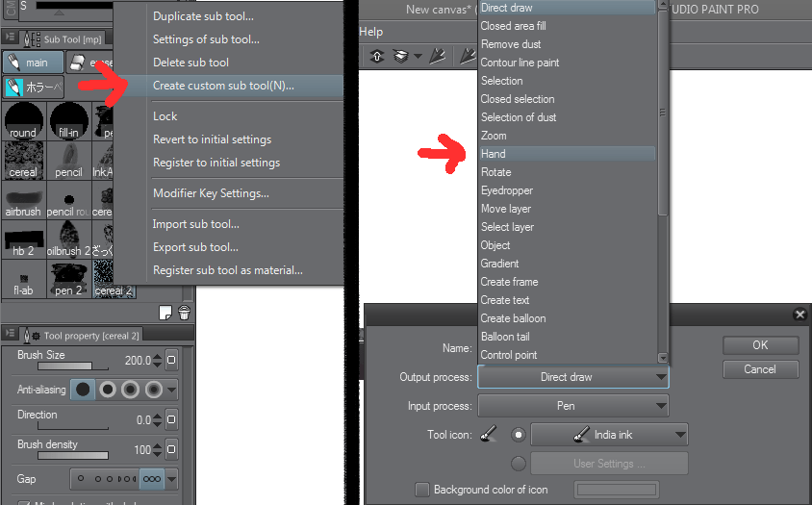This screenshot has width=812, height=505.
Task: Expand the anti-aliasing options arrow
Action: click(171, 390)
